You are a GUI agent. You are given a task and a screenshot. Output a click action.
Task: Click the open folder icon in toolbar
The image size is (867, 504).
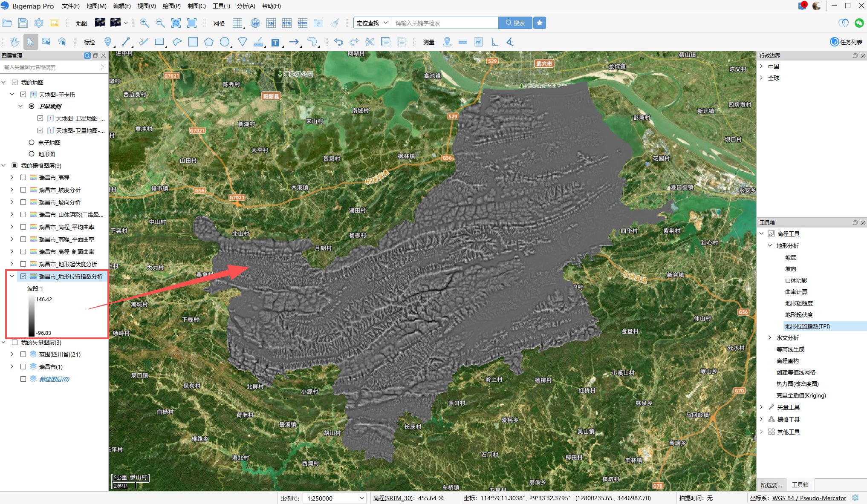click(7, 23)
